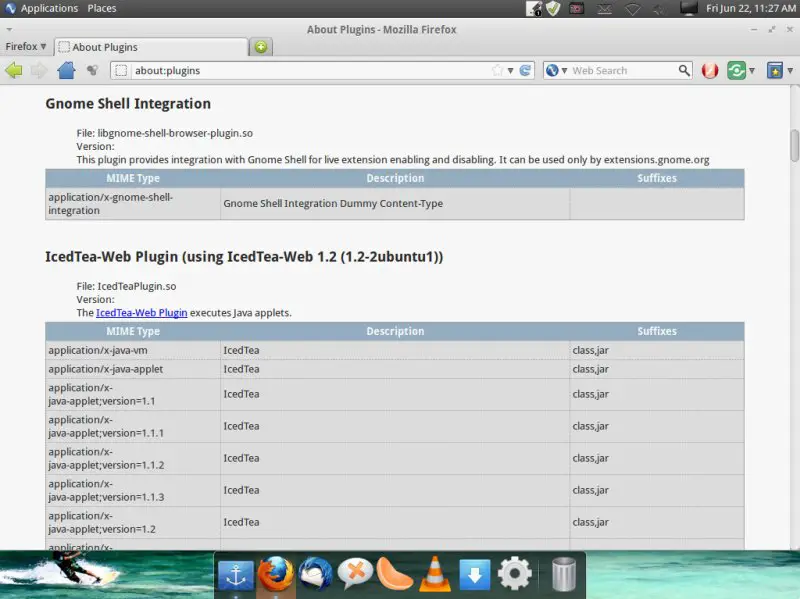Click Description header of the IcedTea table
Screen dimensions: 800x599
[x=395, y=331]
